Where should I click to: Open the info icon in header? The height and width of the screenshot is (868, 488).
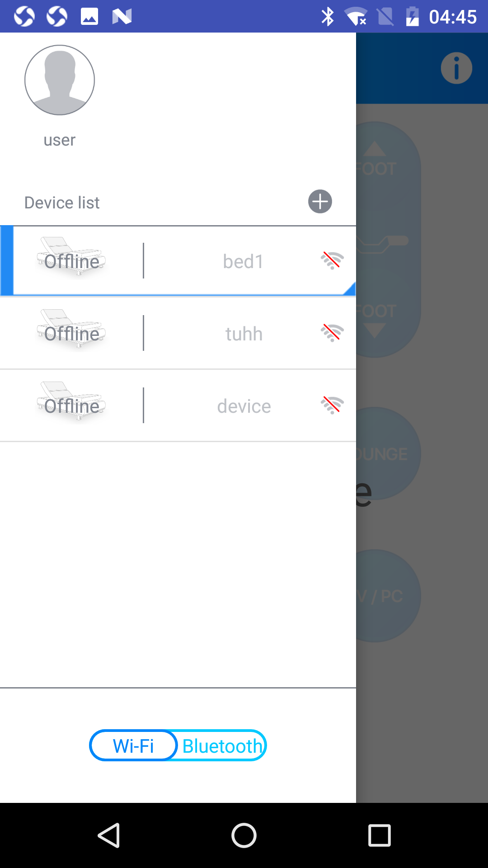pos(456,68)
